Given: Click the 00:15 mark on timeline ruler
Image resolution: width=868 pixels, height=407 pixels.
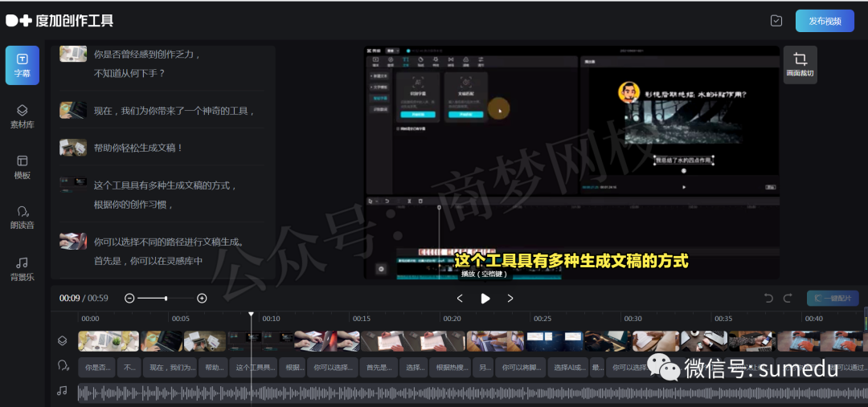Looking at the screenshot, I should pyautogui.click(x=362, y=319).
